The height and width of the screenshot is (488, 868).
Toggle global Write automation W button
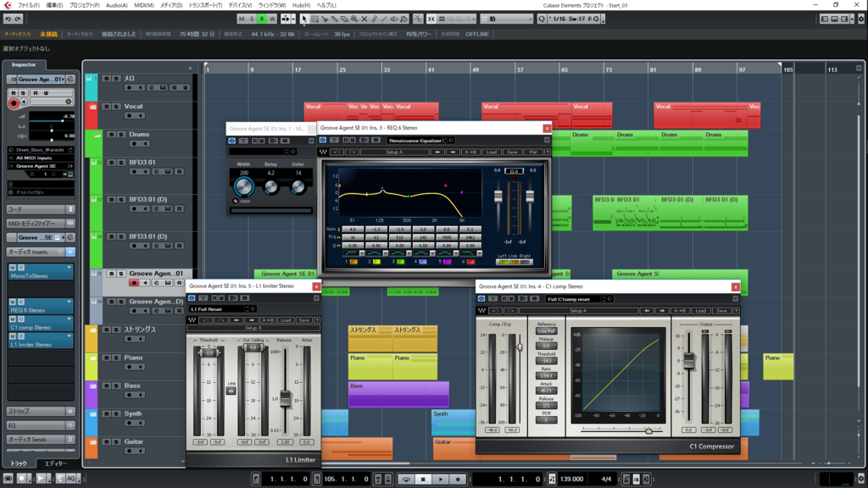(x=272, y=19)
